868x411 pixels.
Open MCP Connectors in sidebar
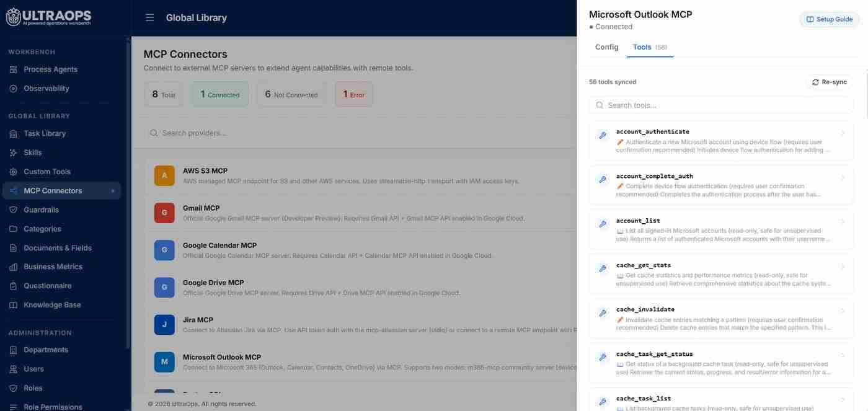click(x=61, y=191)
